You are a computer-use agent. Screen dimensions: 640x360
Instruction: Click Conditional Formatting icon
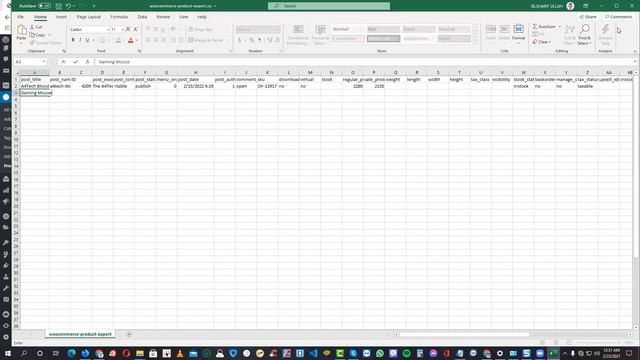pyautogui.click(x=298, y=30)
